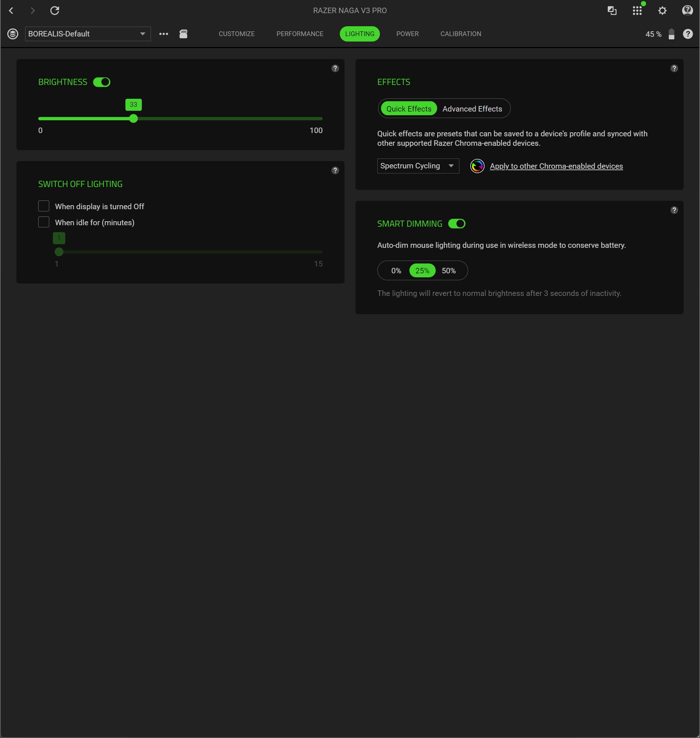Choose 50% smart dimming level
The width and height of the screenshot is (700, 738).
(448, 271)
